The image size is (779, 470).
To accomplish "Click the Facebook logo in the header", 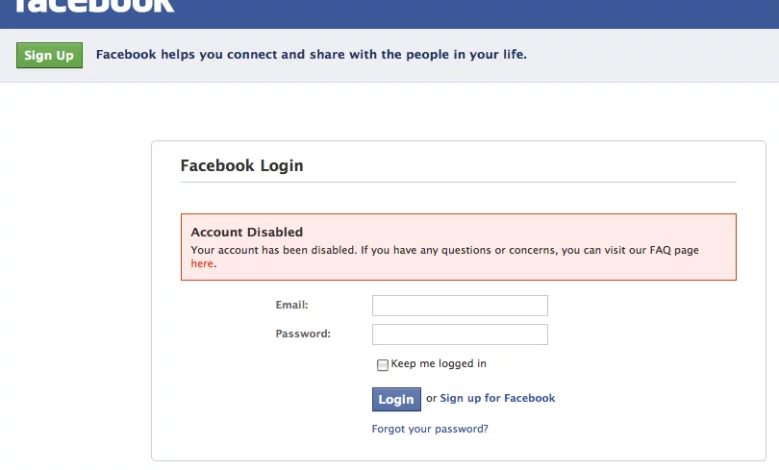I will click(x=94, y=6).
